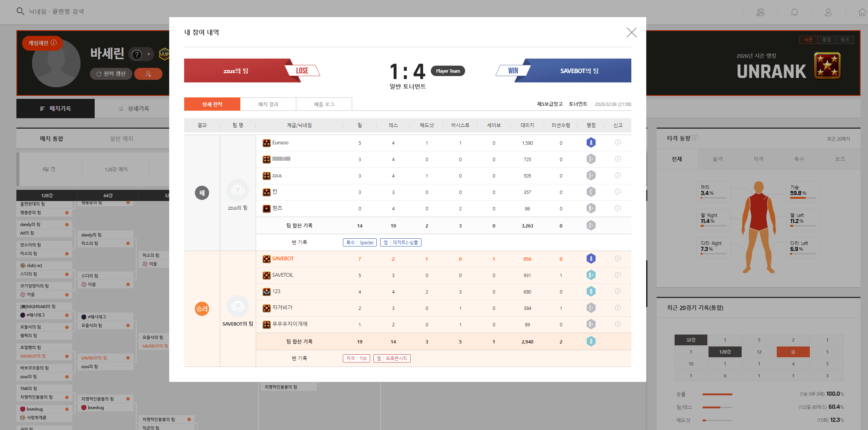Toggle ranking to 랭크 mode
This screenshot has height=430, width=868.
click(845, 40)
